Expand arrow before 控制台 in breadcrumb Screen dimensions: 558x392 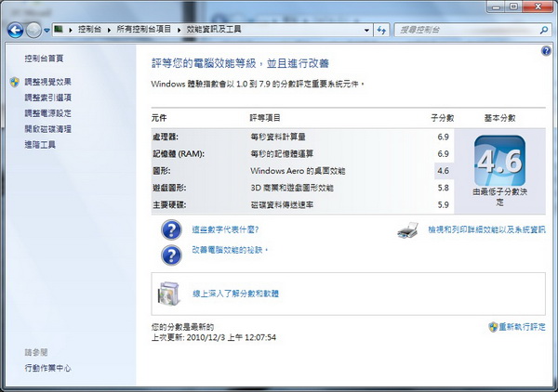(x=71, y=30)
